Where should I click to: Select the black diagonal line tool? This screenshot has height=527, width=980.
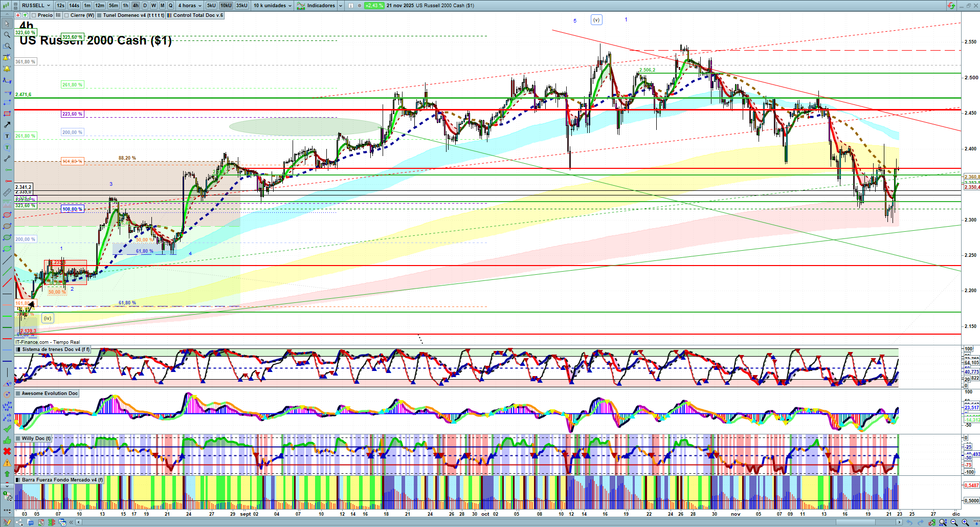click(7, 260)
